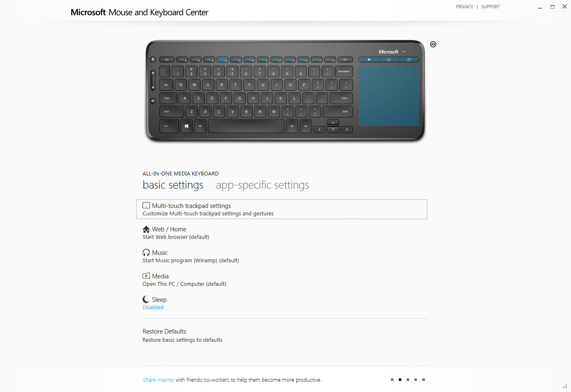Select the basic settings tab
Screen dimensions: 571x392
tap(173, 185)
